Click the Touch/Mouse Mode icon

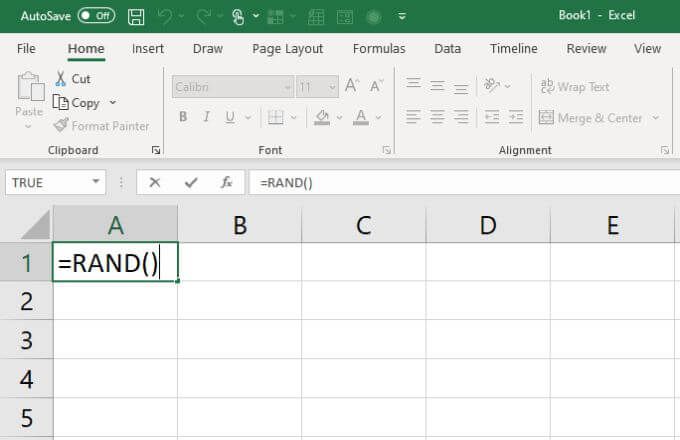tap(239, 17)
